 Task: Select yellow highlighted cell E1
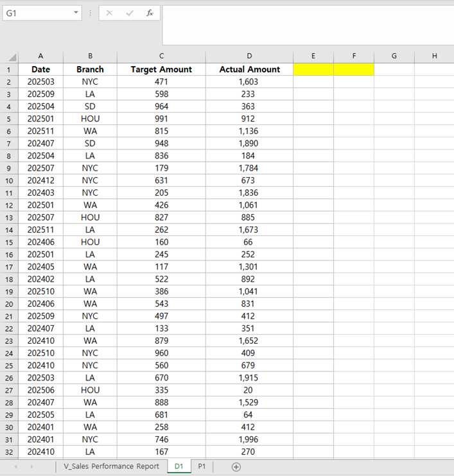click(313, 69)
